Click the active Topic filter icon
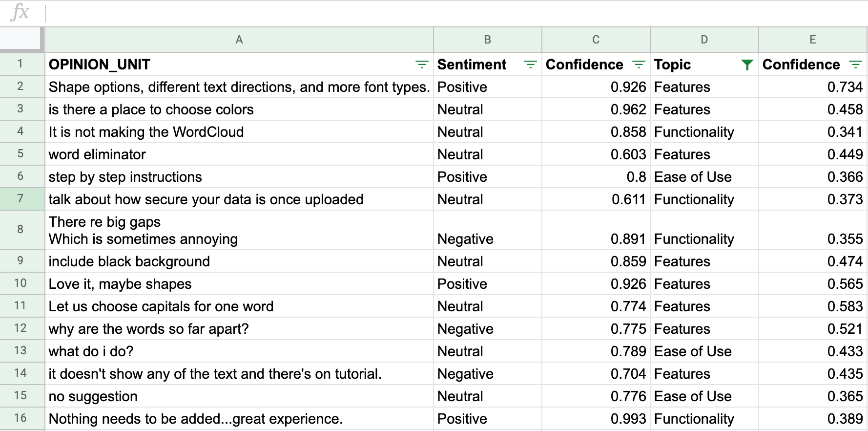 coord(746,65)
